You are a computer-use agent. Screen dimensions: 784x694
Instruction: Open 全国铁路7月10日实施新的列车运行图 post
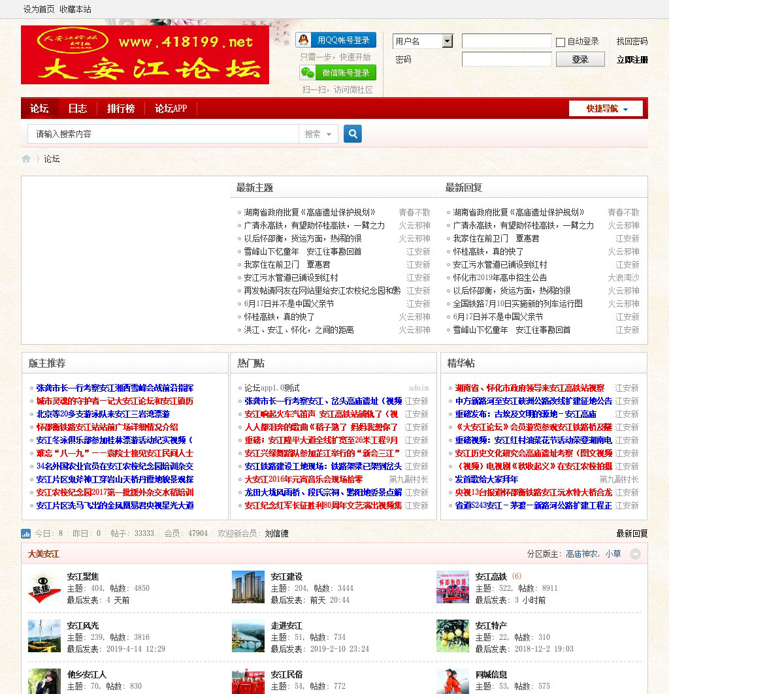pos(517,304)
